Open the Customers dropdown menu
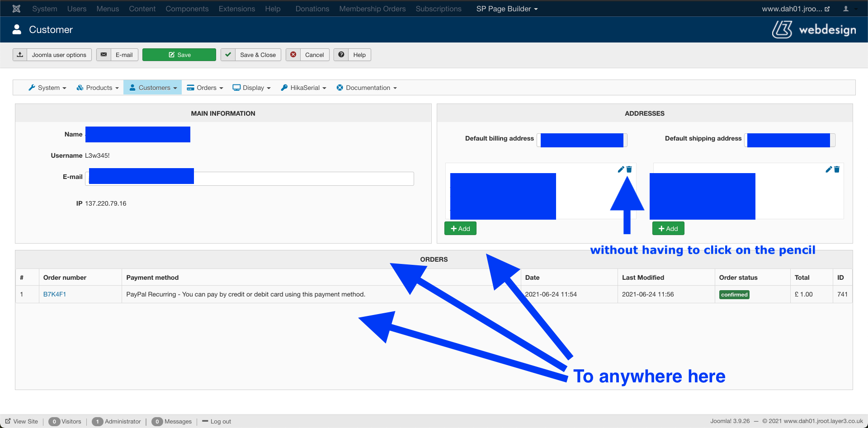868x428 pixels. 153,88
